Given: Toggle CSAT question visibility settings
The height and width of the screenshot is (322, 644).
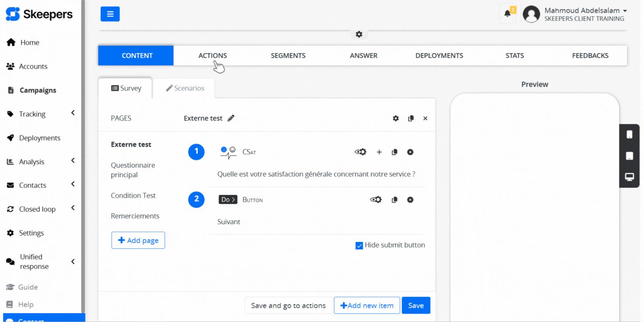Looking at the screenshot, I should tap(360, 152).
